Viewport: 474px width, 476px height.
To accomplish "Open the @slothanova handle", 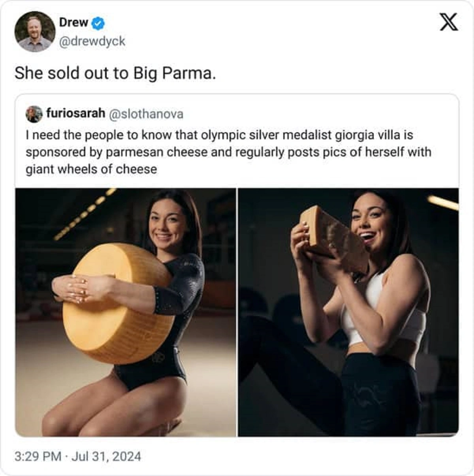I will [146, 114].
